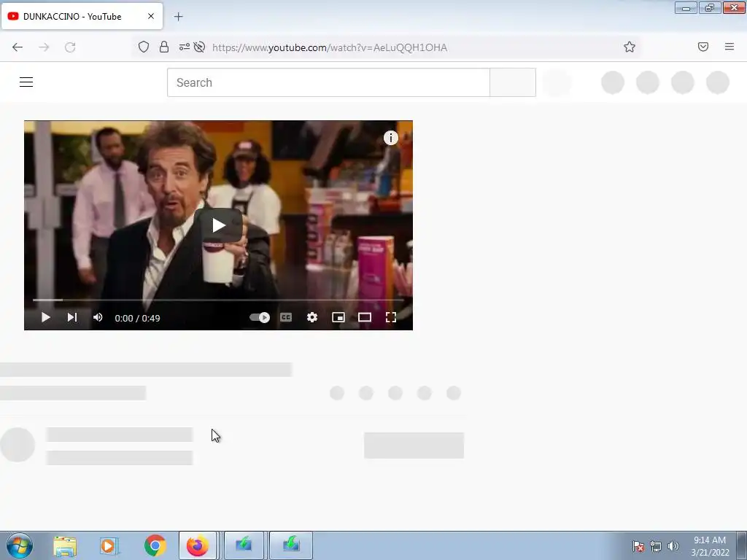Skip to next video
This screenshot has height=560, width=747.
click(72, 317)
